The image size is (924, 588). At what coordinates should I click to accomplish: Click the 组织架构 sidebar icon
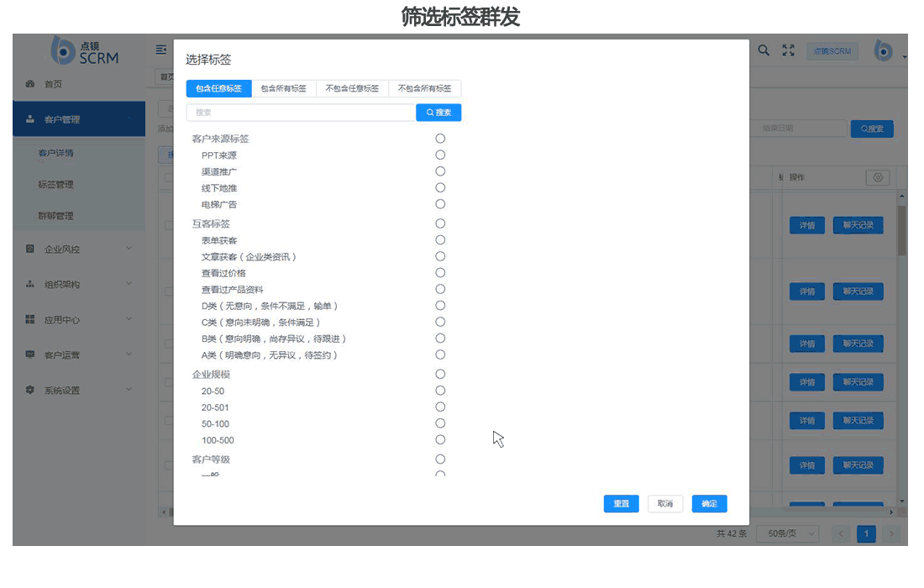(30, 284)
